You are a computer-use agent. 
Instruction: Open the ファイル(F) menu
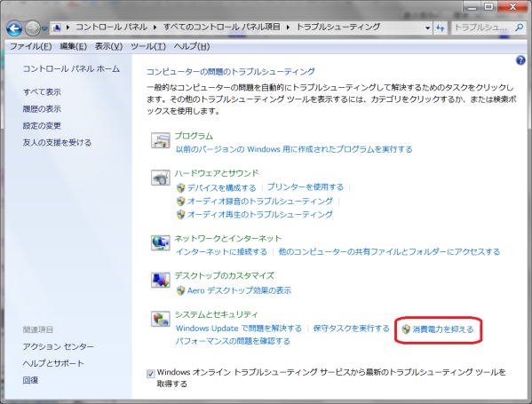coord(30,46)
